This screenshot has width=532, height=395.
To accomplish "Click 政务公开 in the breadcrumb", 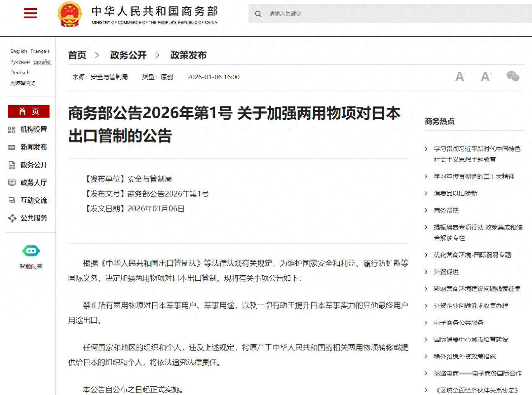I will click(128, 55).
